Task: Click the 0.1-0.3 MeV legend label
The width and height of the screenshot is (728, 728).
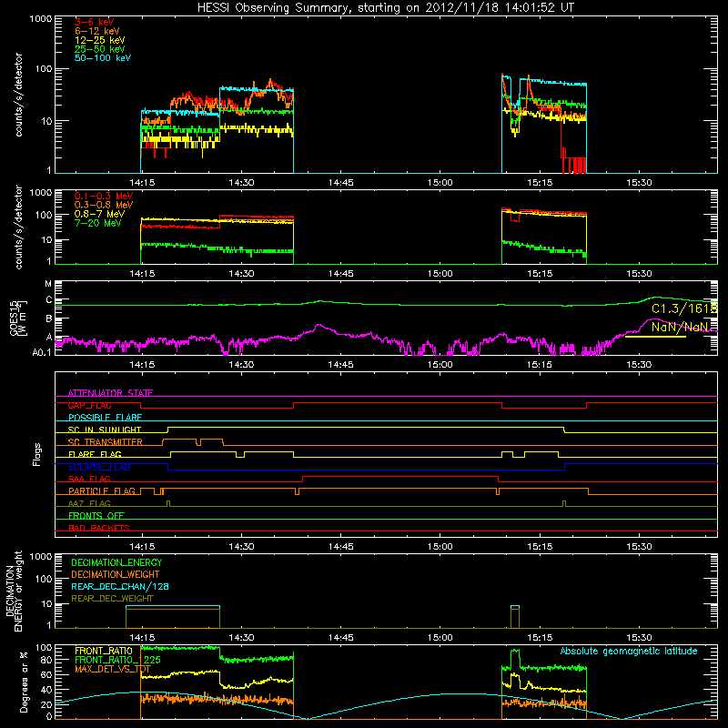Action: pos(104,196)
